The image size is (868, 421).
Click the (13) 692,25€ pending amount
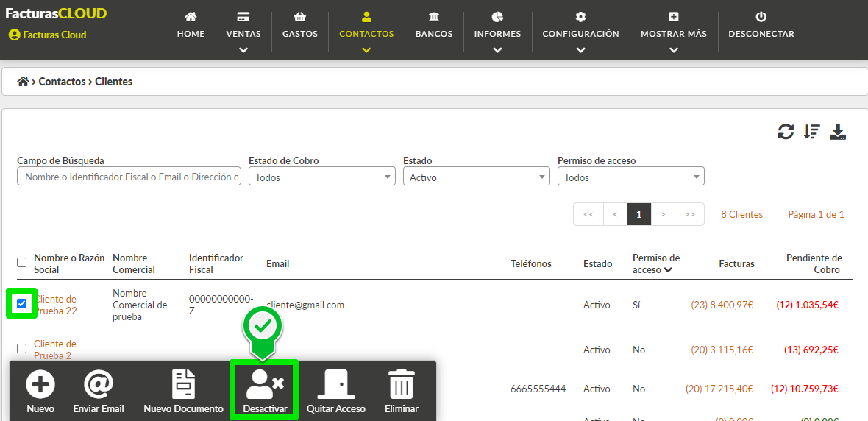[x=811, y=350]
